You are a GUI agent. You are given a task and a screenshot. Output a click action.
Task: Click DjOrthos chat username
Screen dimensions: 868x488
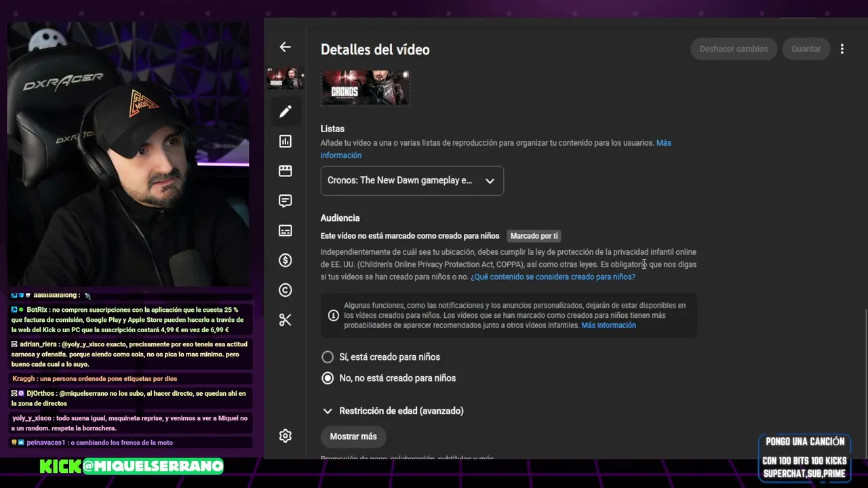pos(41,394)
